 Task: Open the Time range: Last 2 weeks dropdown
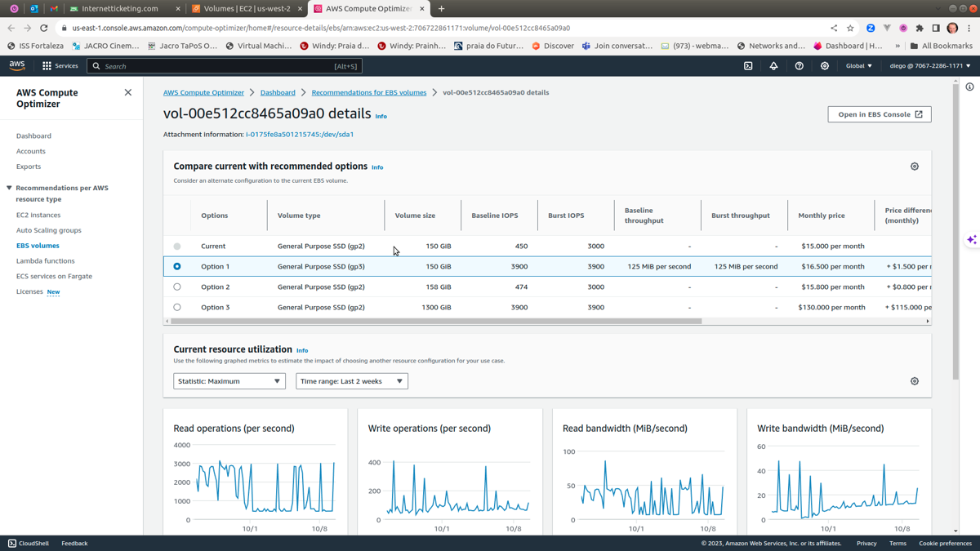coord(352,381)
